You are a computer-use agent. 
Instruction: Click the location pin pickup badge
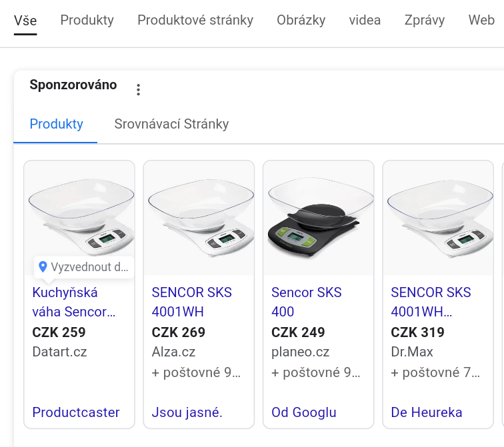(x=83, y=267)
